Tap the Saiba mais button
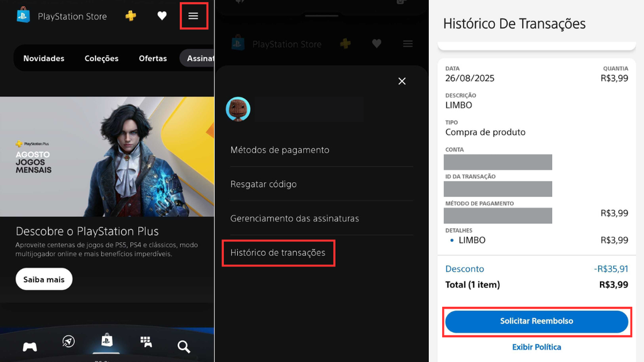 tap(44, 280)
